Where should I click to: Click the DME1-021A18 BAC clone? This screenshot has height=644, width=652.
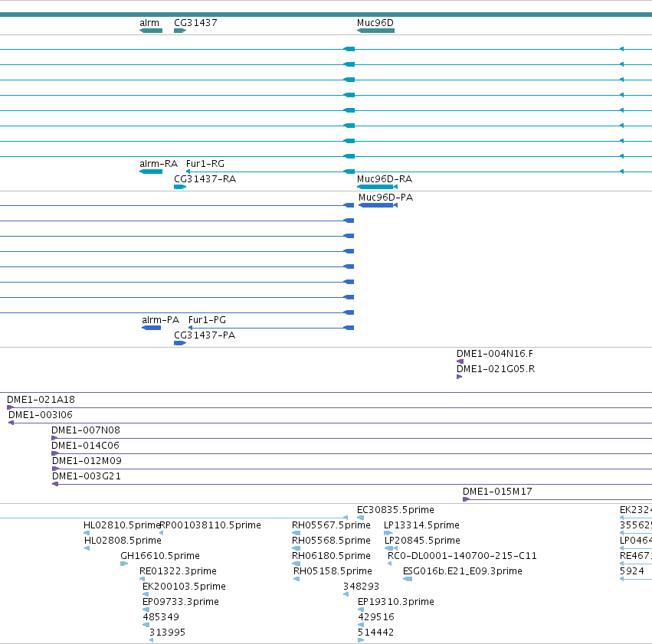pos(329,407)
